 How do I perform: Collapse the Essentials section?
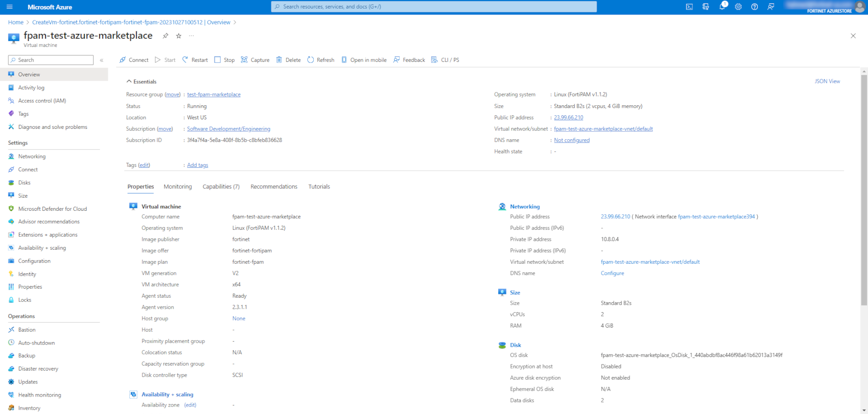pyautogui.click(x=142, y=81)
